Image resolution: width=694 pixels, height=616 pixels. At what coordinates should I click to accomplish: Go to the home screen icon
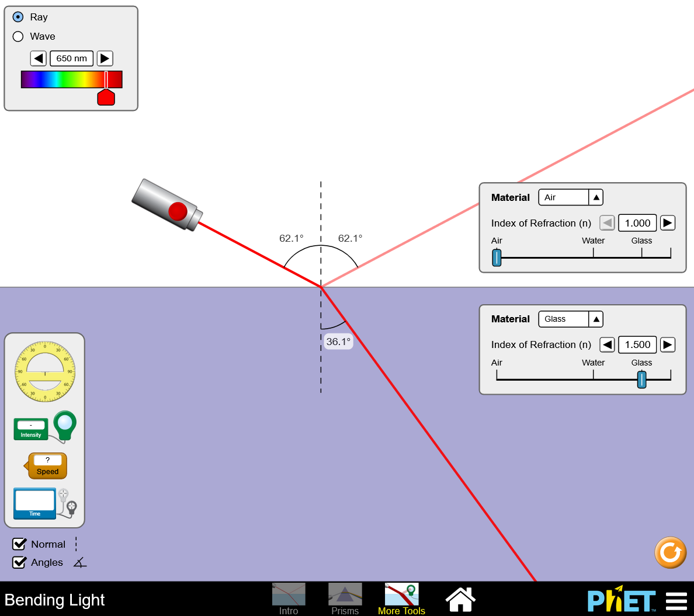tap(460, 600)
